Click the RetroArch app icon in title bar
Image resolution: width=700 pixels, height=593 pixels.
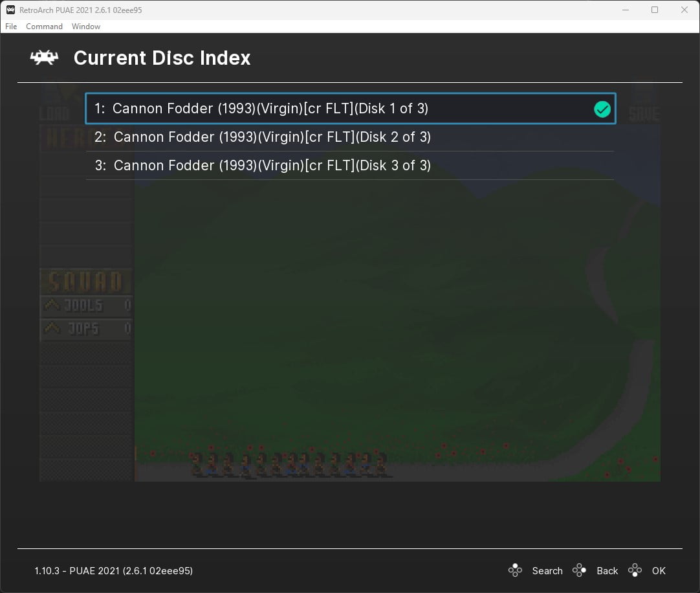(10, 10)
